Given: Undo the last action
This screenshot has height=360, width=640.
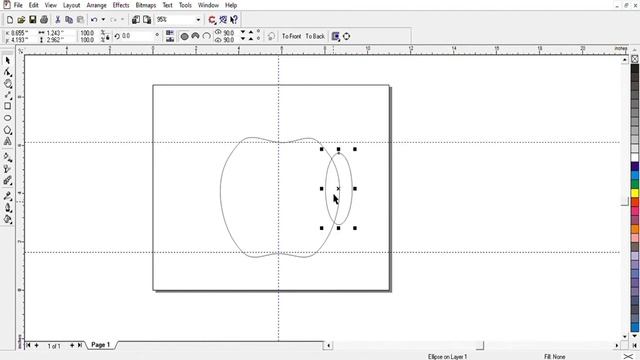Looking at the screenshot, I should [94, 20].
